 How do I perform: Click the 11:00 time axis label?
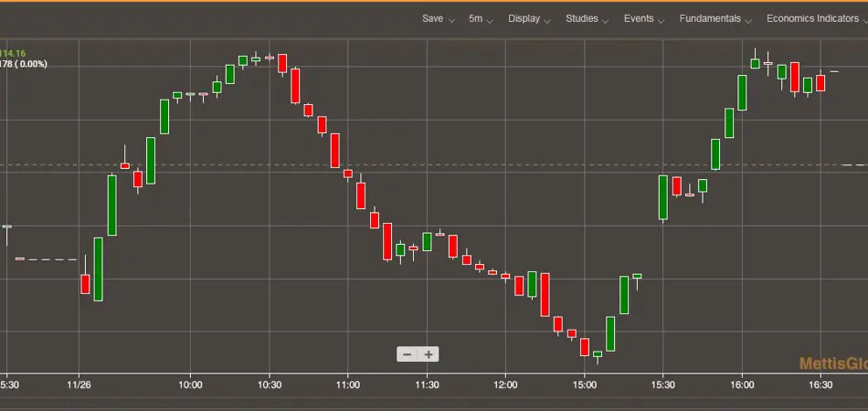pyautogui.click(x=347, y=385)
